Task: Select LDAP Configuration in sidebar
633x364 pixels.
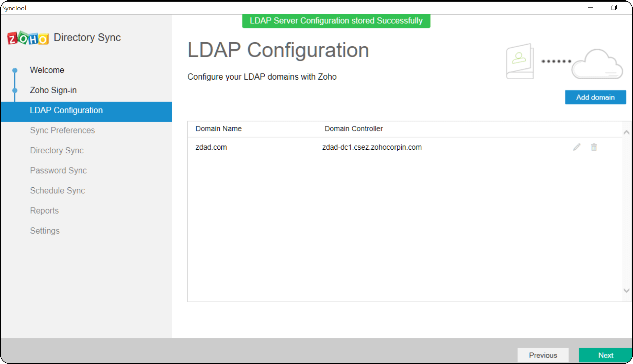Action: (86, 112)
